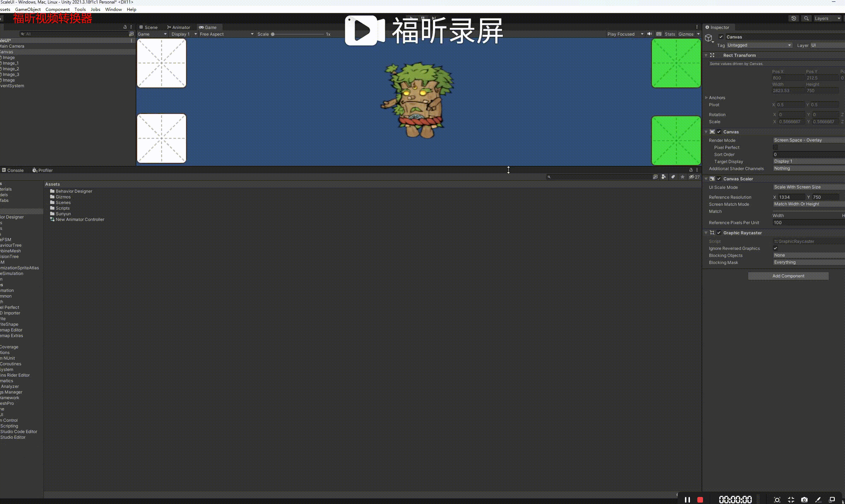Open the Window menu
Viewport: 845px width, 504px height.
pyautogui.click(x=113, y=10)
